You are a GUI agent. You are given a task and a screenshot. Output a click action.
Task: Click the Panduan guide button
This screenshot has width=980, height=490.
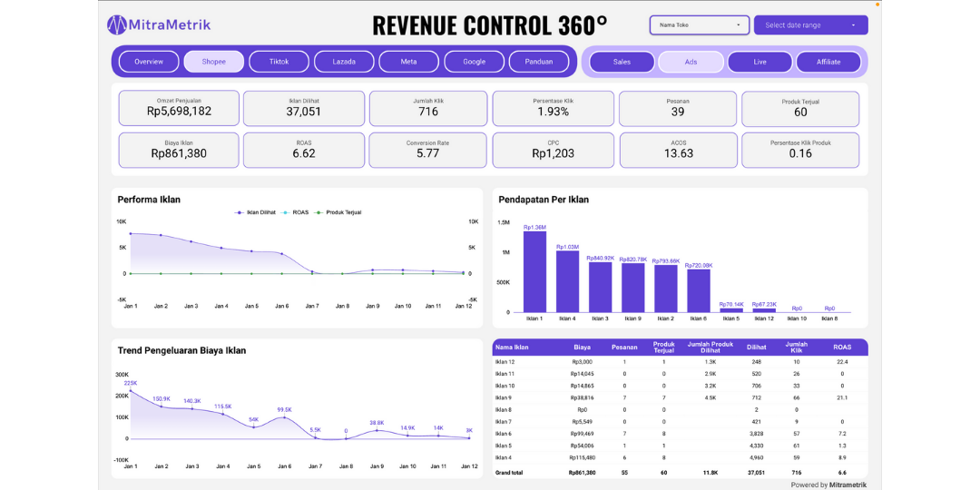538,62
